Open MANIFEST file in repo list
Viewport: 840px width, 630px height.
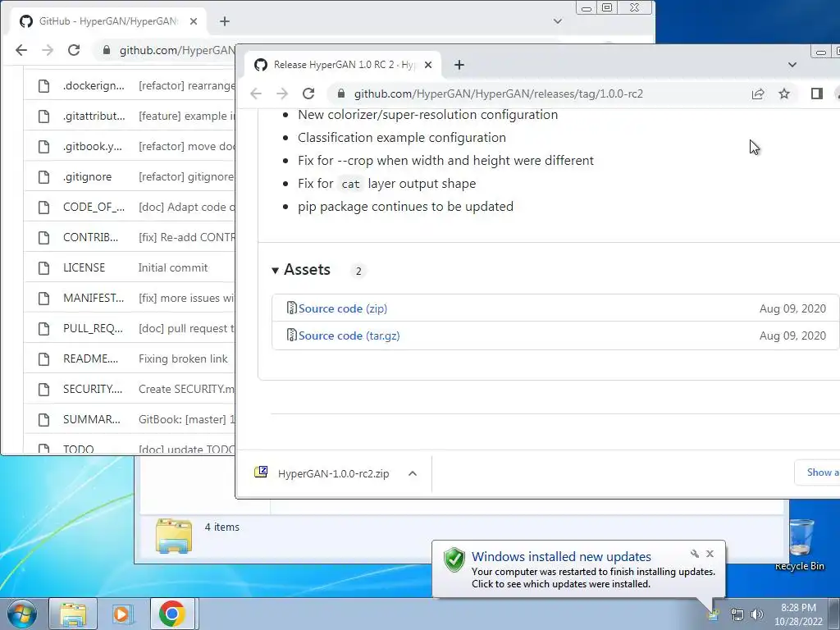(x=94, y=299)
